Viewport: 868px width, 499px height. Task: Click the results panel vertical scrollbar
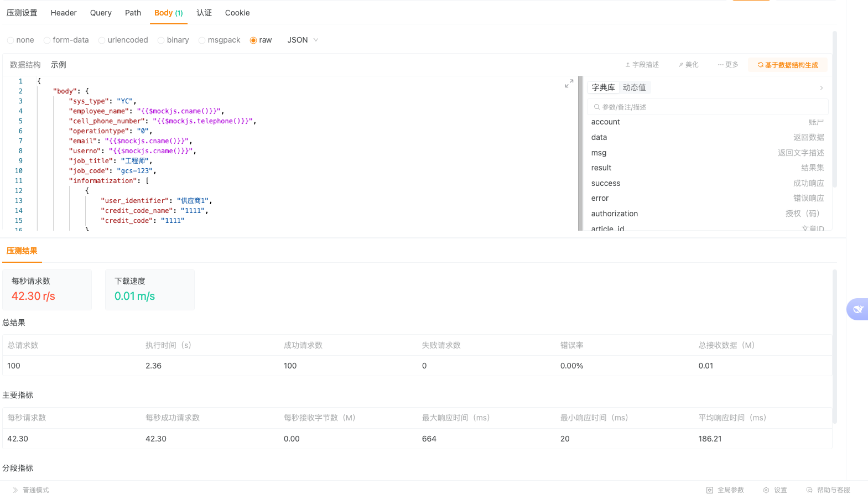(835, 347)
